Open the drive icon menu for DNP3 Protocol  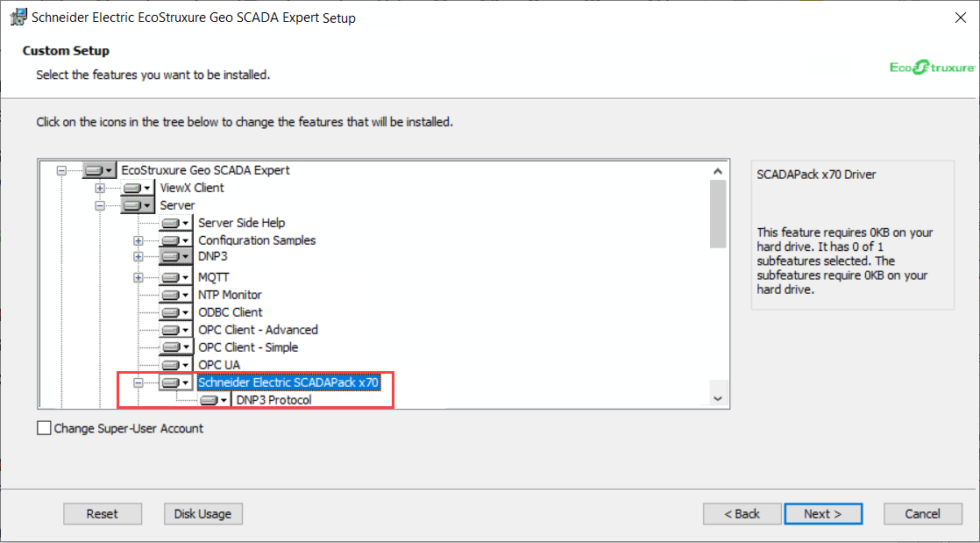[215, 401]
